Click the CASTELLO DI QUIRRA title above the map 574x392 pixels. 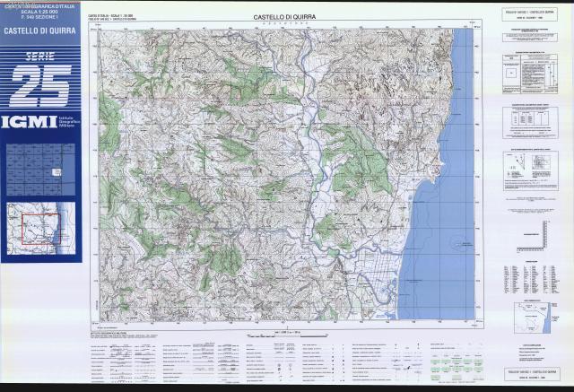[x=284, y=17]
